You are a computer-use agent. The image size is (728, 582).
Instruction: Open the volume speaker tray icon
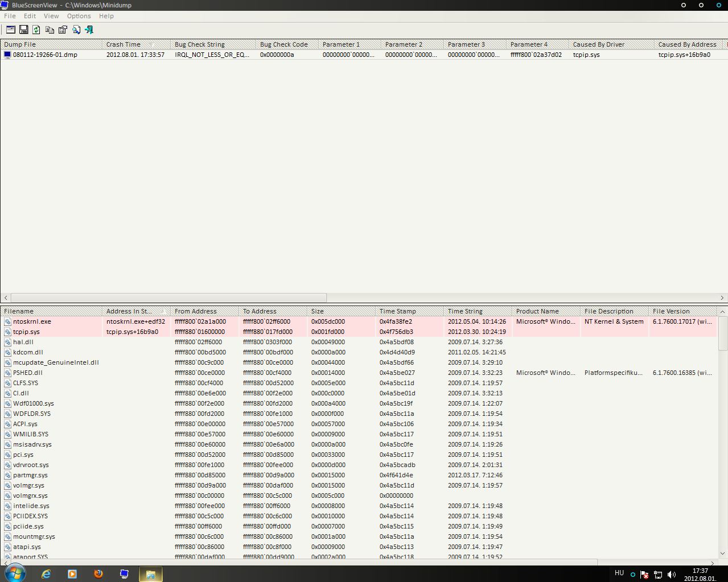pos(672,574)
